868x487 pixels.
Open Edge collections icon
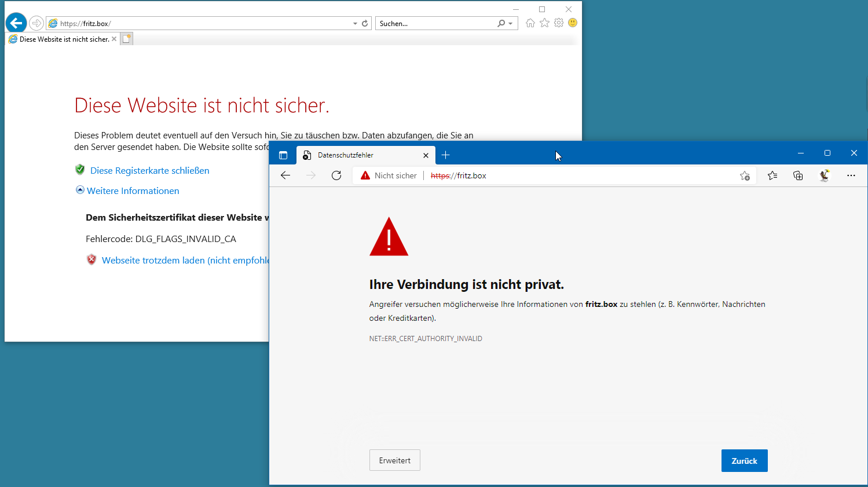(x=798, y=175)
